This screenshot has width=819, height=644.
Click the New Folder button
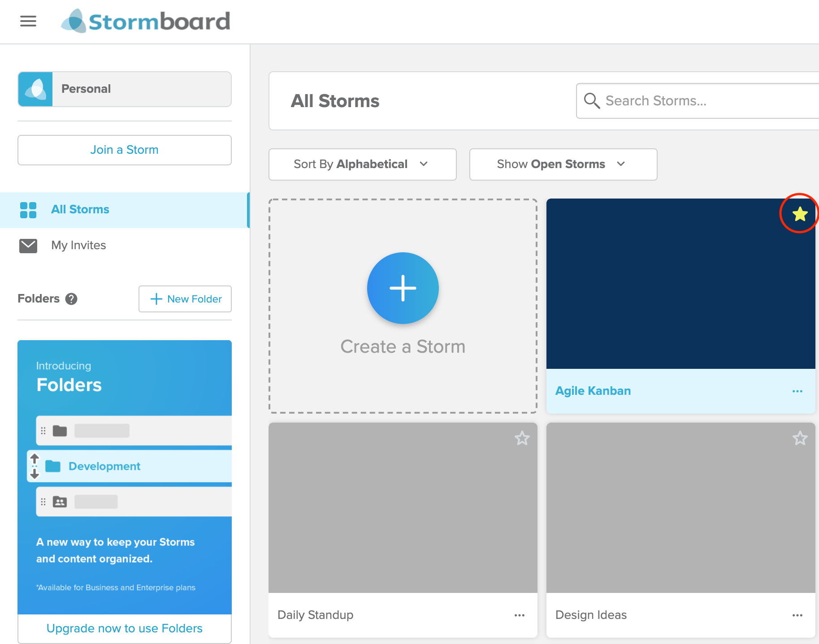(185, 299)
